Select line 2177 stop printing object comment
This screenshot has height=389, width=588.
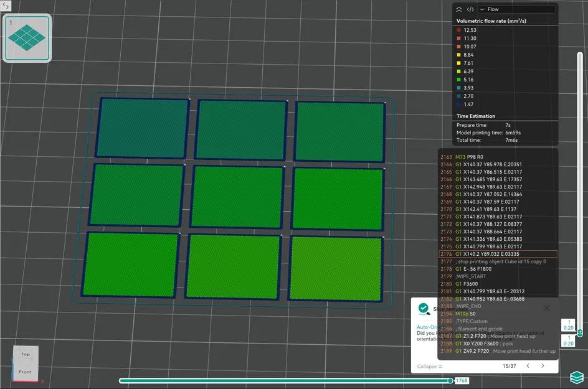click(498, 261)
